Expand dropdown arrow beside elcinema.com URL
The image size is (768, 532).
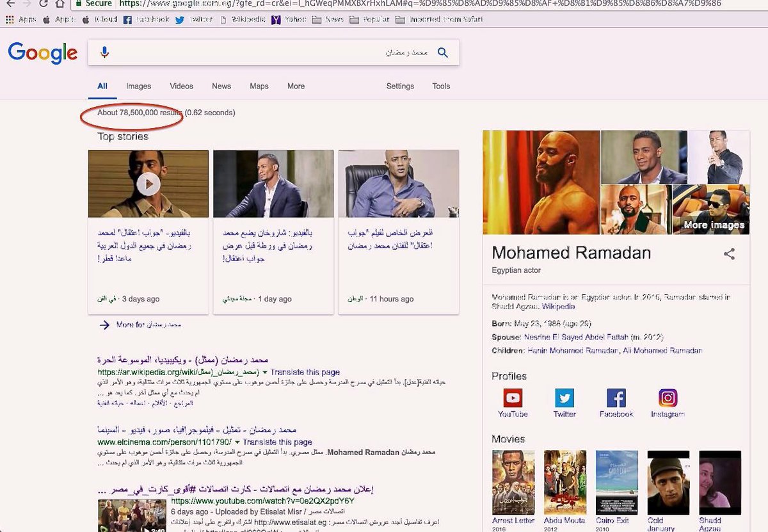(237, 442)
